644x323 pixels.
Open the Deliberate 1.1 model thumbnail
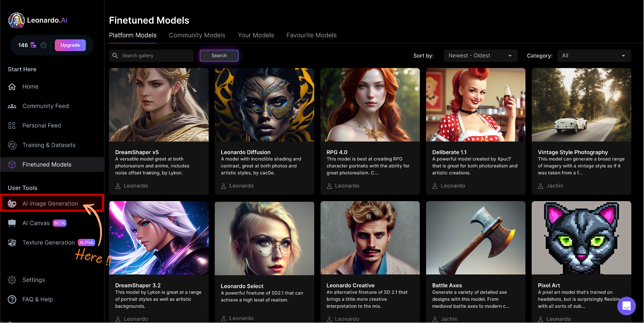[x=476, y=104]
